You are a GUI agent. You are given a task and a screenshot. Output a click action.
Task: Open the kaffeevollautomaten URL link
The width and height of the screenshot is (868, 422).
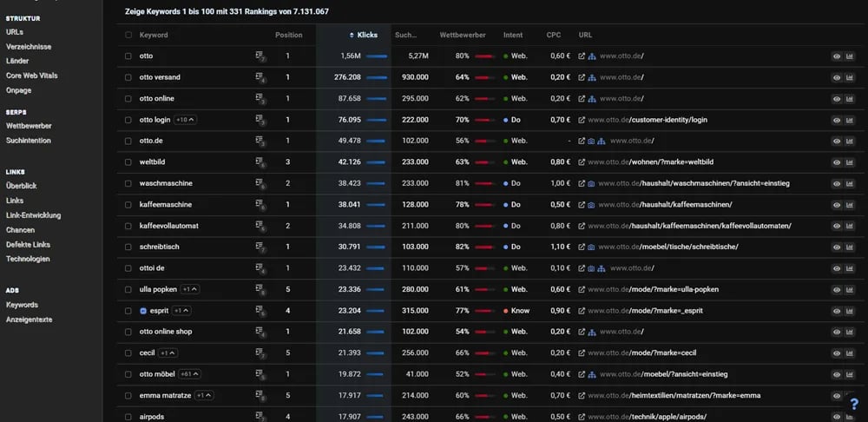click(690, 226)
